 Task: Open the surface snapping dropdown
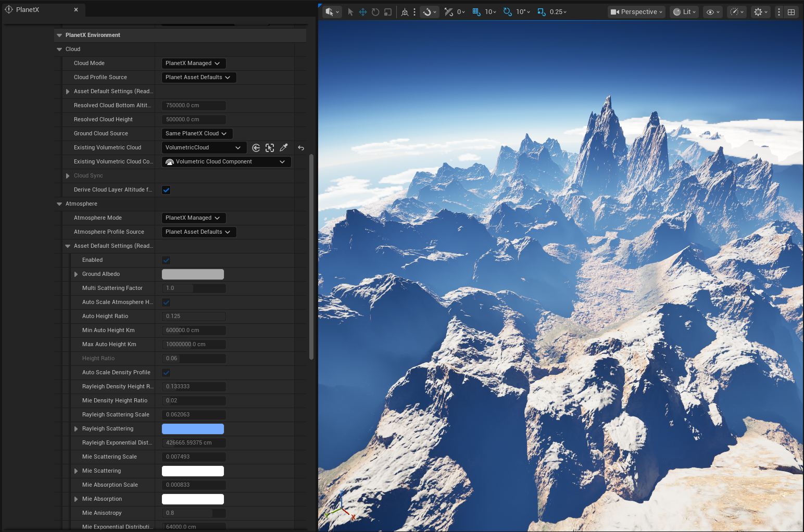pyautogui.click(x=430, y=12)
